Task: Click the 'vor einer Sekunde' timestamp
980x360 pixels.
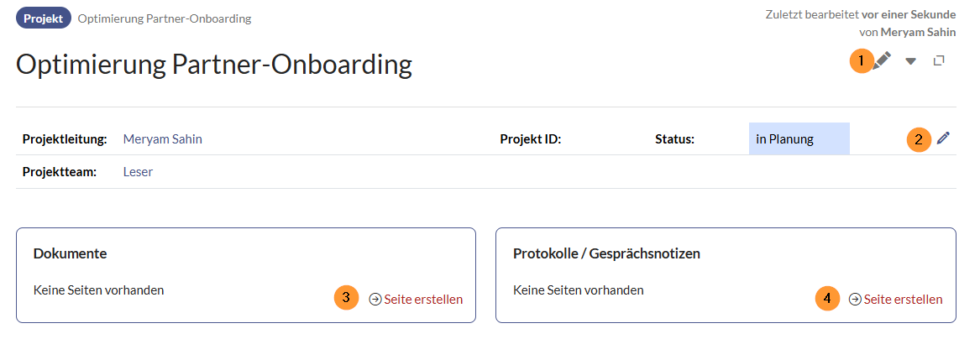Action: (x=908, y=14)
